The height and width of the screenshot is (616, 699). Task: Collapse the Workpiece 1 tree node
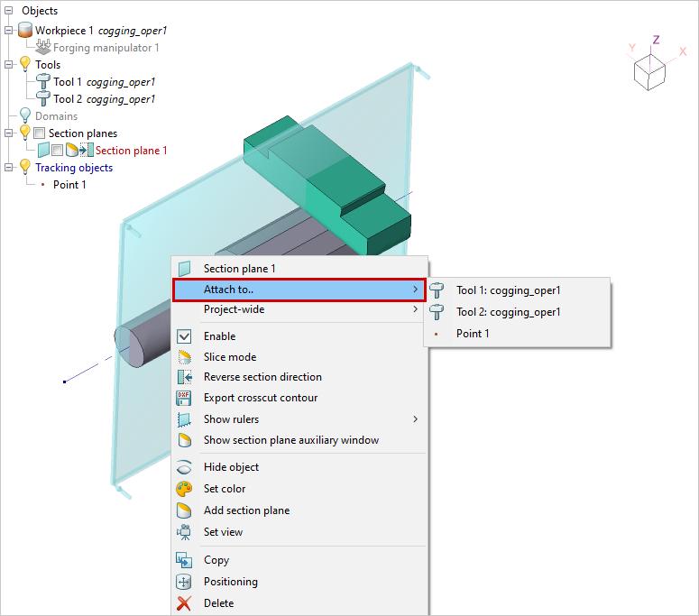click(x=9, y=30)
